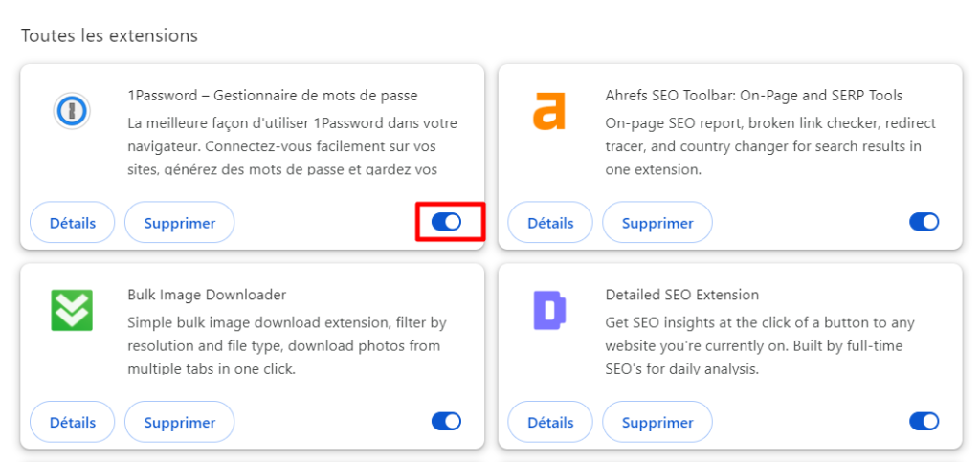
Task: Click the Toutes les extensions heading
Action: [x=109, y=35]
